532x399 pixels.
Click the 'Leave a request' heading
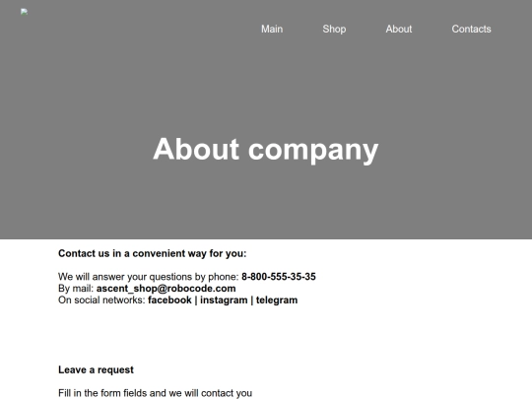tap(96, 369)
